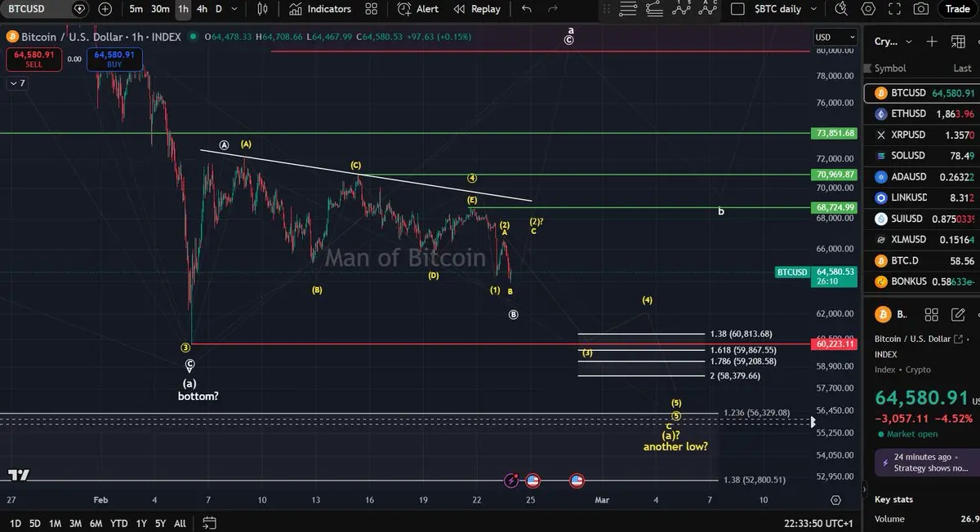This screenshot has width=980, height=532.
Task: Select the 4h timeframe
Action: 202,9
